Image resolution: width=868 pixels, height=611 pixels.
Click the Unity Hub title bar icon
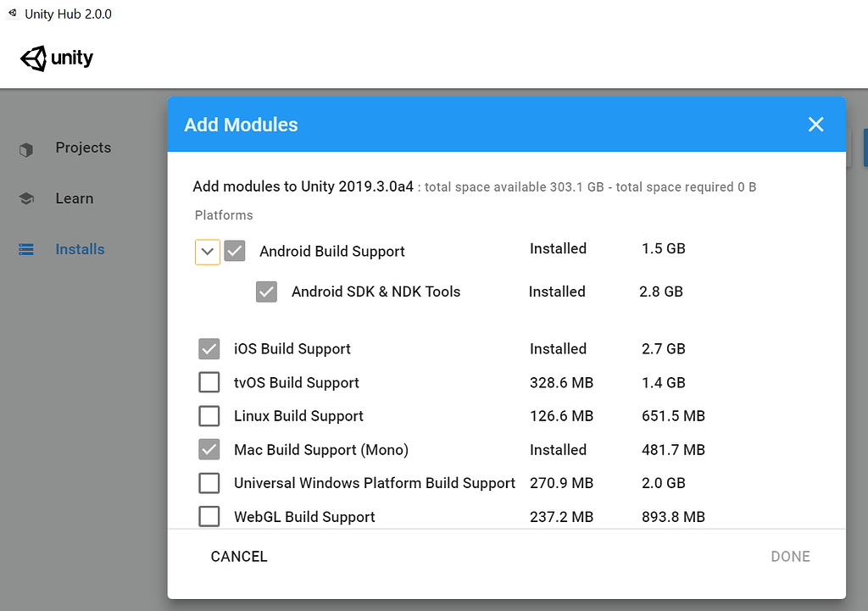12,14
